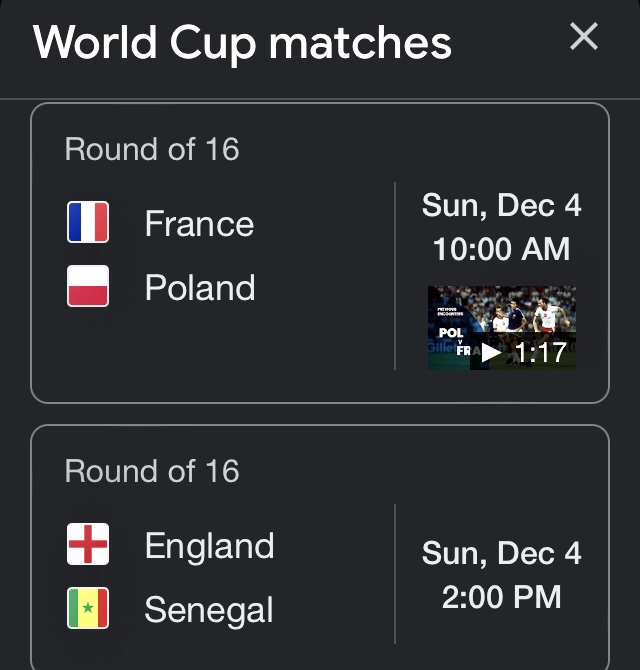
Task: Select the France team name
Action: pos(199,223)
